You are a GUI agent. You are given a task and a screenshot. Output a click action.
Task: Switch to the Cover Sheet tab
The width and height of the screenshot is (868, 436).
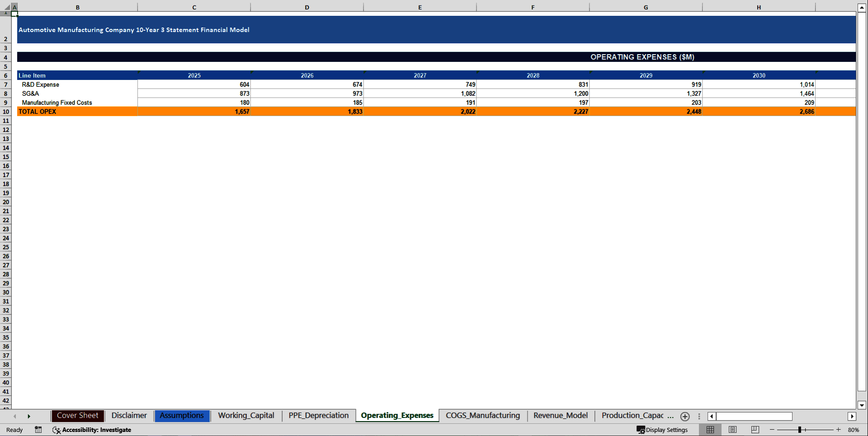77,416
